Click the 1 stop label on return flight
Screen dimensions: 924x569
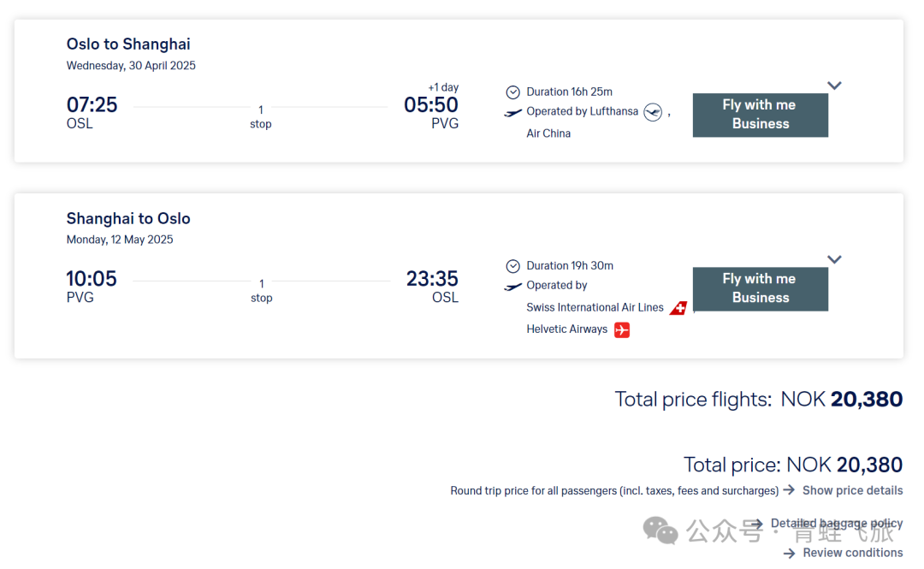point(261,291)
